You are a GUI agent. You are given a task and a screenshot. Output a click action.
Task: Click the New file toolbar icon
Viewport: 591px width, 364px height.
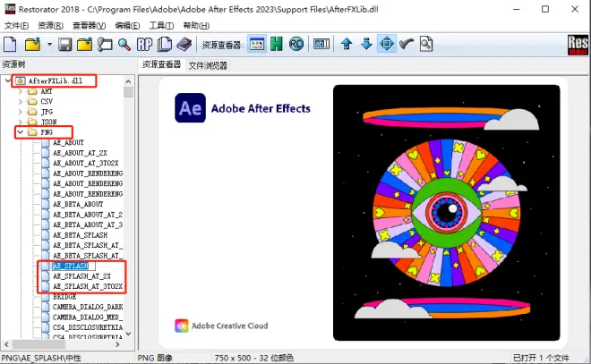pyautogui.click(x=10, y=44)
